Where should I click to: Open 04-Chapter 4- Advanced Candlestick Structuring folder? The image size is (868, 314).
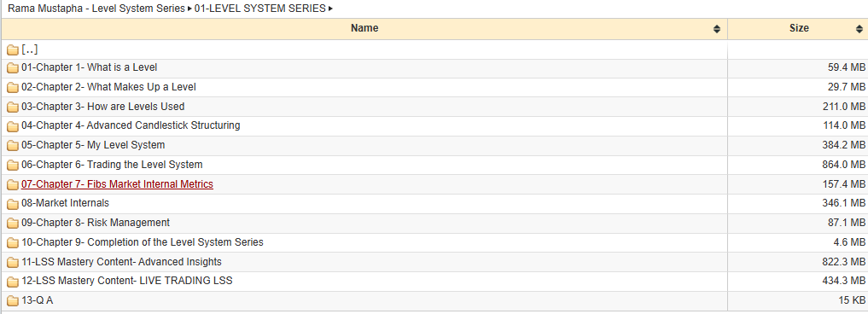pyautogui.click(x=131, y=125)
